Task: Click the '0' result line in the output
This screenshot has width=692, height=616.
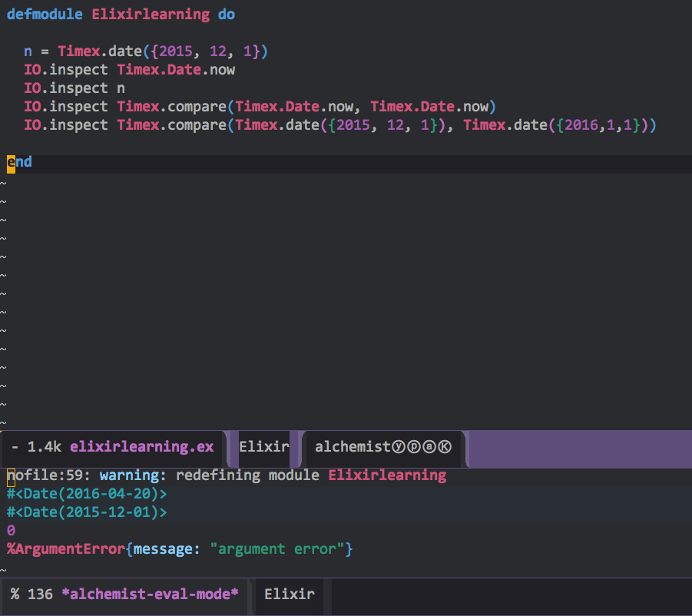Action: pyautogui.click(x=11, y=531)
